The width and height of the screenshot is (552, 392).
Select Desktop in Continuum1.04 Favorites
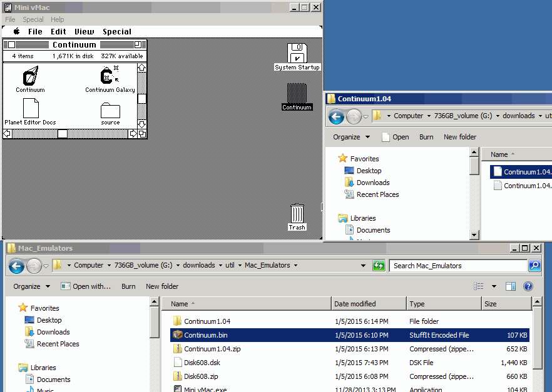[x=369, y=171]
